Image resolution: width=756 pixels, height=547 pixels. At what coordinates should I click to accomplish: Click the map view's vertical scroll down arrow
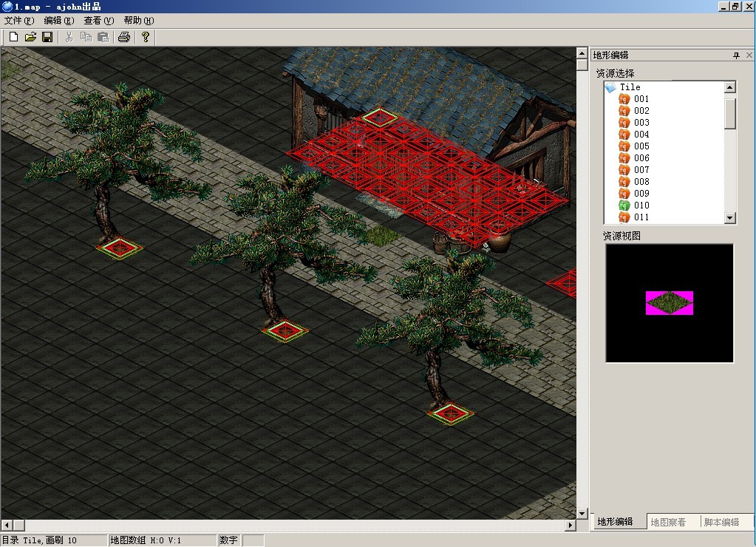(582, 514)
